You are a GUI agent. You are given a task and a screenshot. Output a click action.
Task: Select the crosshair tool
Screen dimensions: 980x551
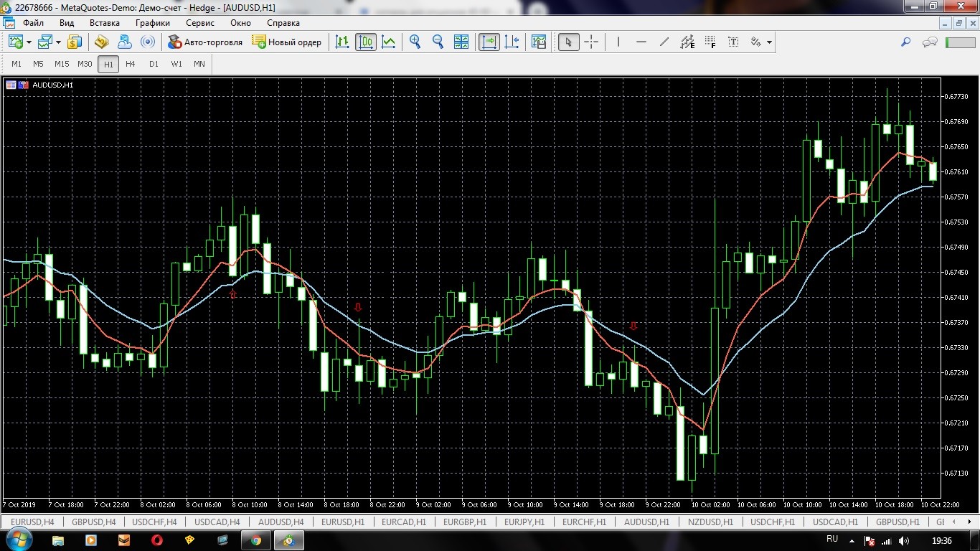click(x=591, y=42)
